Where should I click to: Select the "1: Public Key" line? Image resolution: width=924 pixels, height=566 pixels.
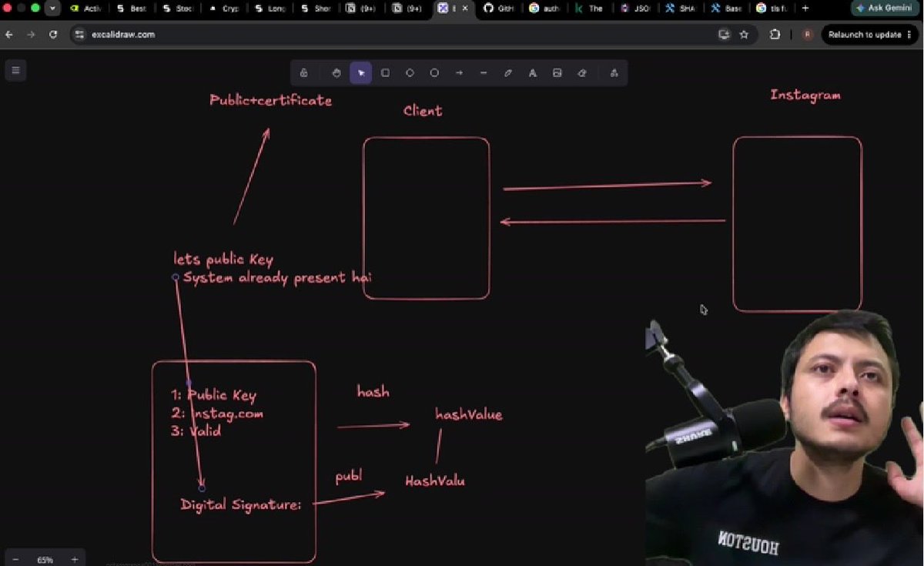click(213, 395)
